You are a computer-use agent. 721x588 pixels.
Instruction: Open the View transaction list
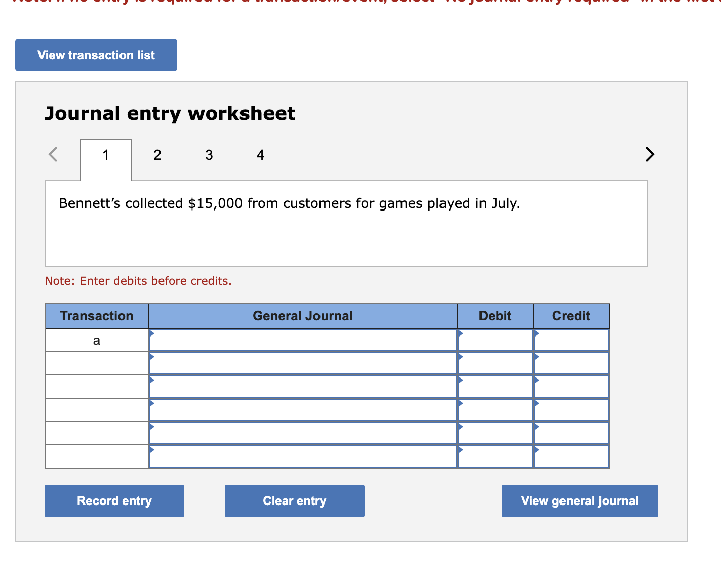96,55
